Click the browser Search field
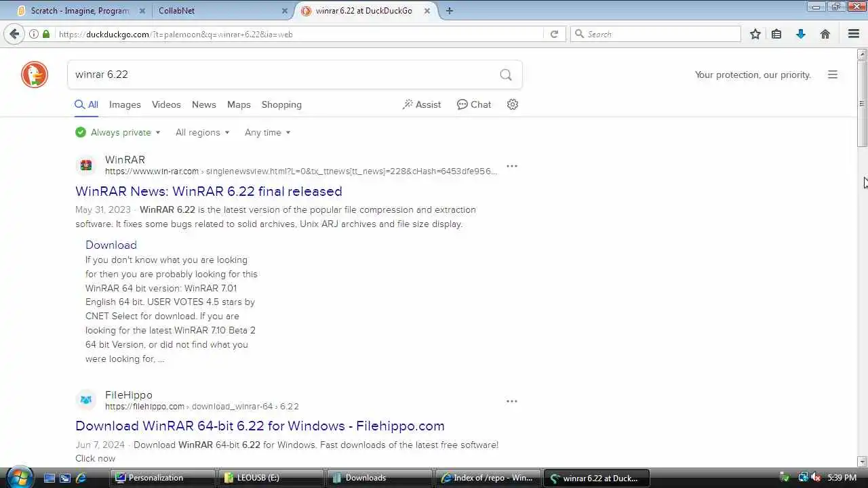The image size is (868, 488). point(655,34)
